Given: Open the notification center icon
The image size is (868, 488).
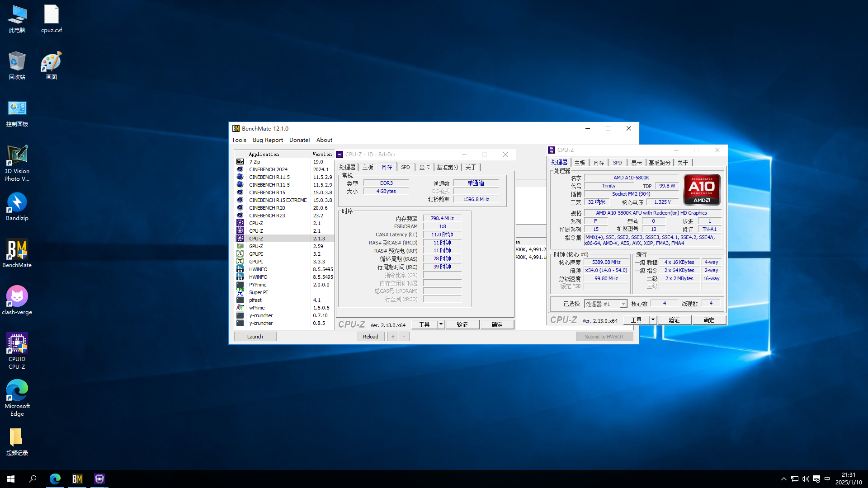Looking at the screenshot, I should click(x=816, y=479).
